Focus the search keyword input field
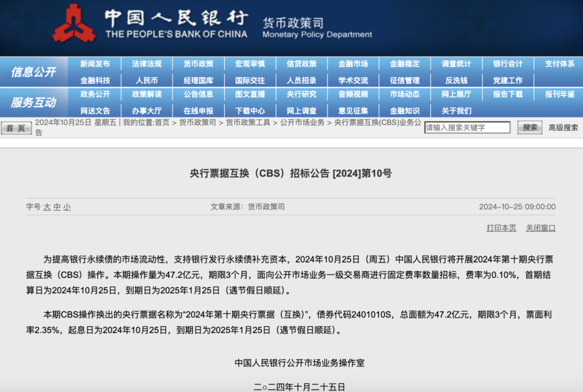The image size is (583, 392). click(x=467, y=128)
